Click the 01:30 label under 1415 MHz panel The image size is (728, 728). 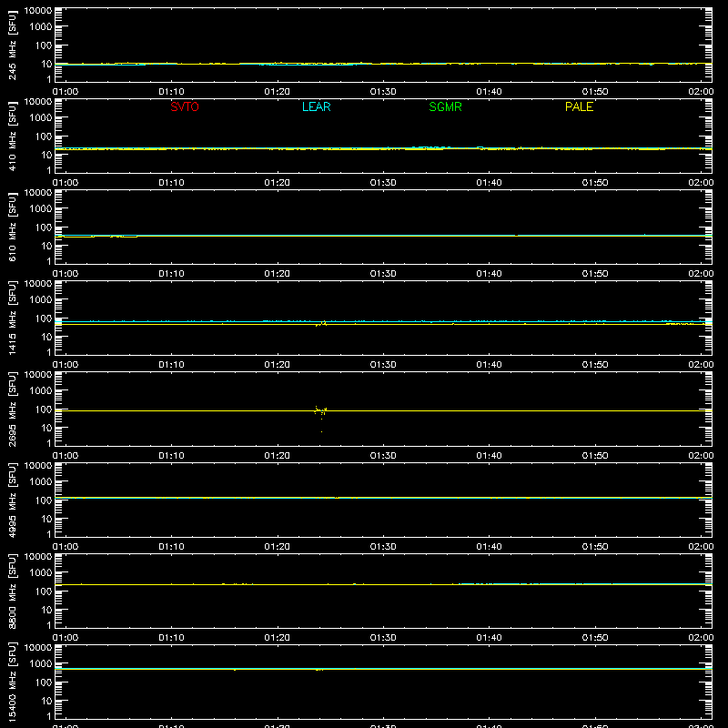coord(383,365)
